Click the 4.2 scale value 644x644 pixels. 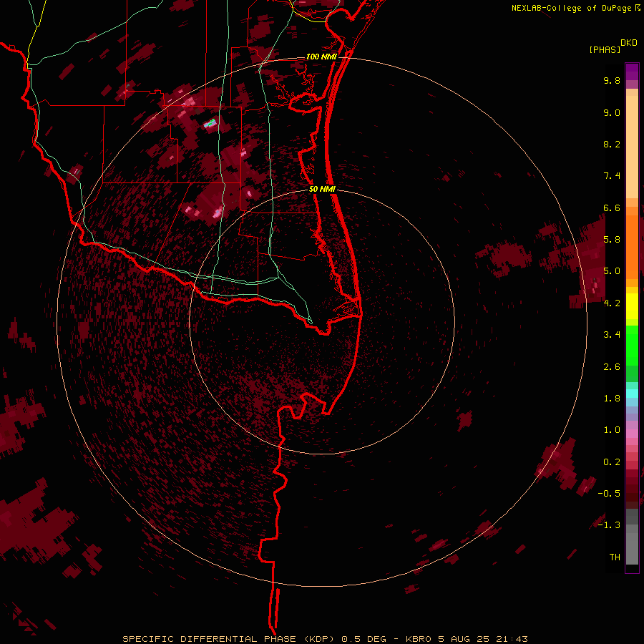[x=612, y=303]
